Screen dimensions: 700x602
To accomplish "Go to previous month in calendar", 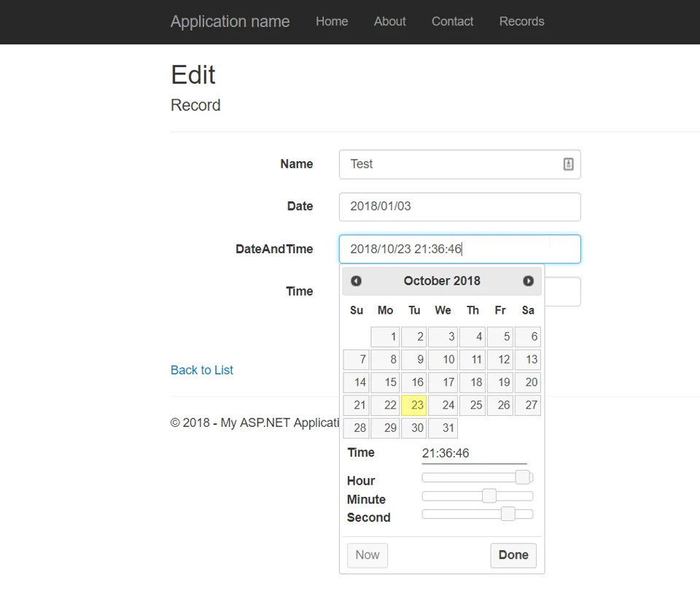I will [x=356, y=281].
